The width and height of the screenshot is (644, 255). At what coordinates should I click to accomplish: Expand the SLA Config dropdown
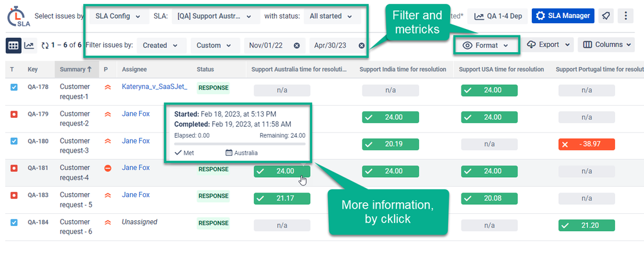tap(117, 16)
